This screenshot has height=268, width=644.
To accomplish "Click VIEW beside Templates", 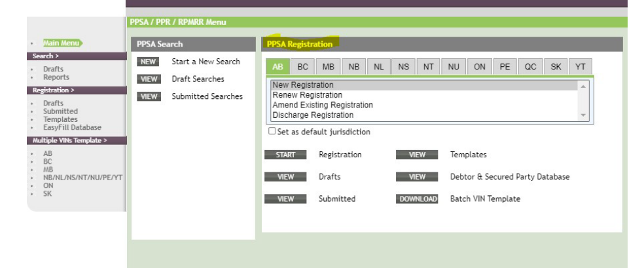I will coord(417,155).
